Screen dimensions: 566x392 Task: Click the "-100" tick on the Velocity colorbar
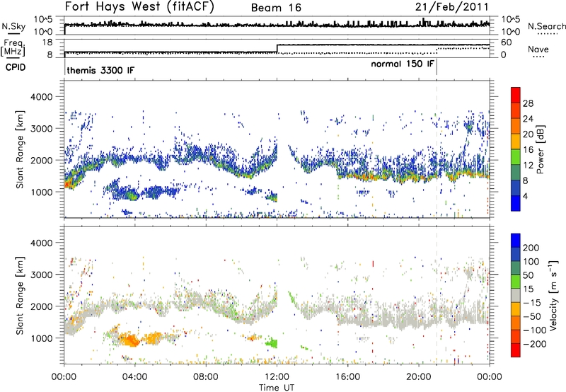pyautogui.click(x=535, y=330)
